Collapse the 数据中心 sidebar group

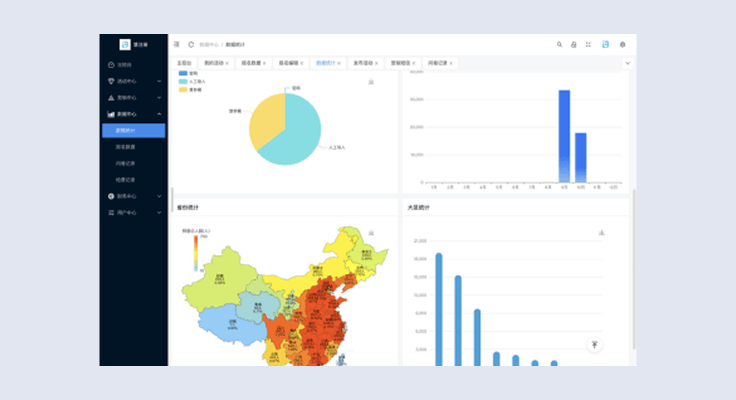pyautogui.click(x=133, y=114)
